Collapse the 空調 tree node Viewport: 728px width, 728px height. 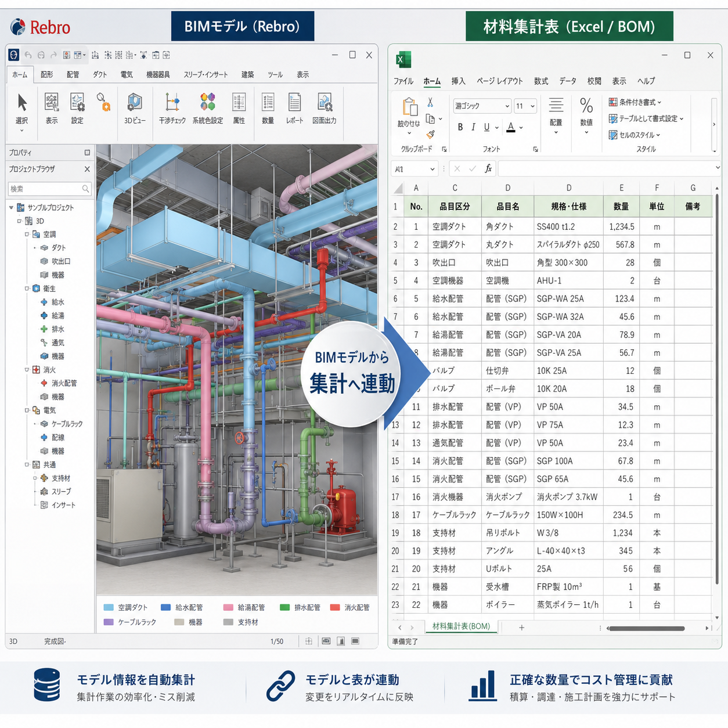pos(27,235)
